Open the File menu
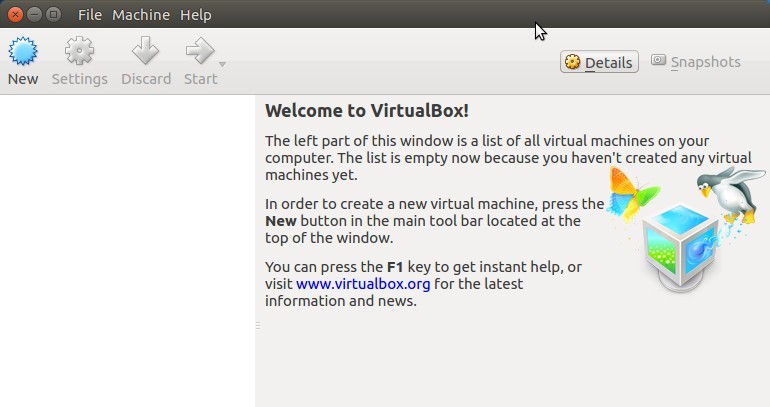 [90, 15]
